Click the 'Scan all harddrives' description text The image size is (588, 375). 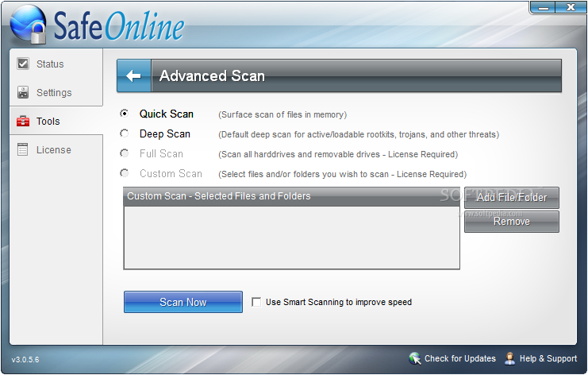coord(338,154)
